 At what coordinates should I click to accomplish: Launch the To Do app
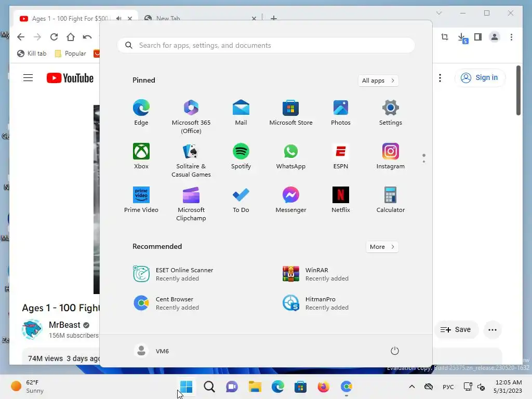[x=241, y=199]
